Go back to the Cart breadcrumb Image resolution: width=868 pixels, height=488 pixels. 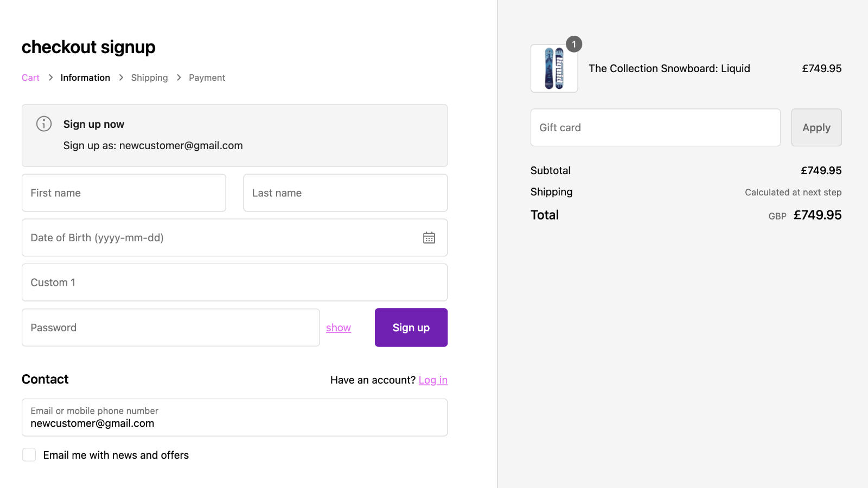pos(30,78)
